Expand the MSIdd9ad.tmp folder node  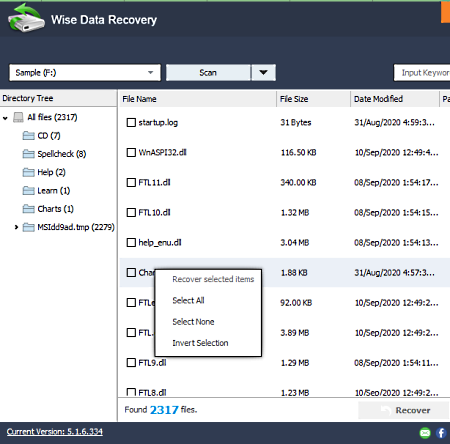[x=16, y=227]
